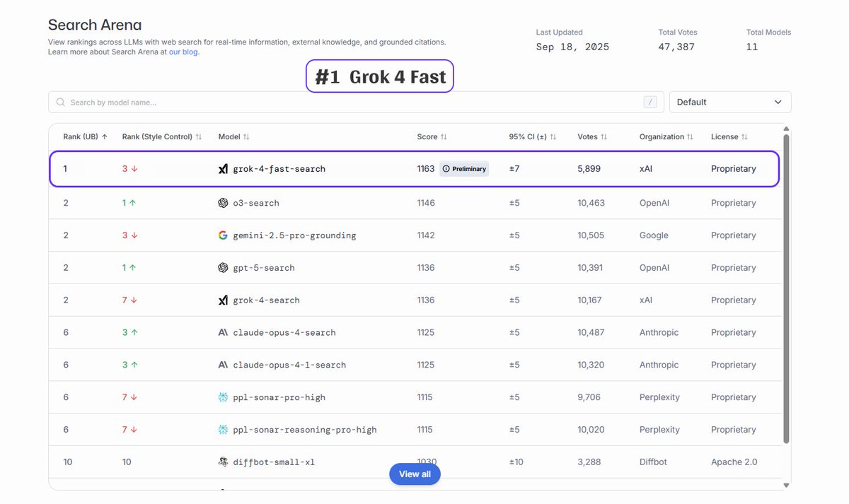Click the style control rank of o3-search
This screenshot has width=849, height=504.
(129, 203)
